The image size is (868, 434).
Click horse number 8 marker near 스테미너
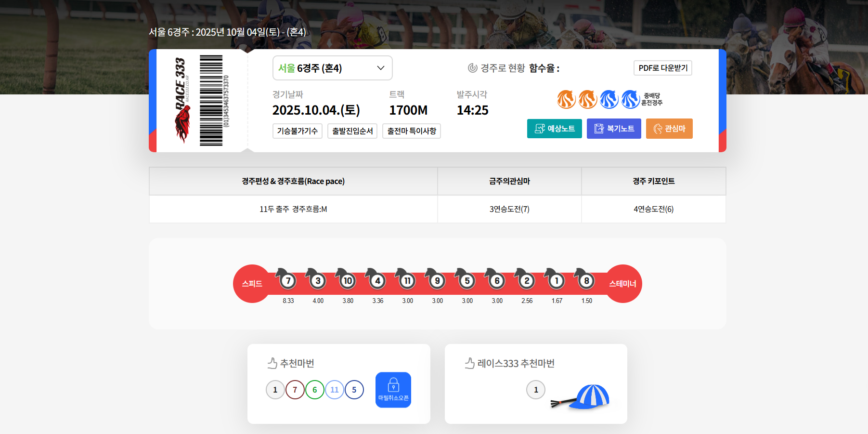pyautogui.click(x=586, y=280)
